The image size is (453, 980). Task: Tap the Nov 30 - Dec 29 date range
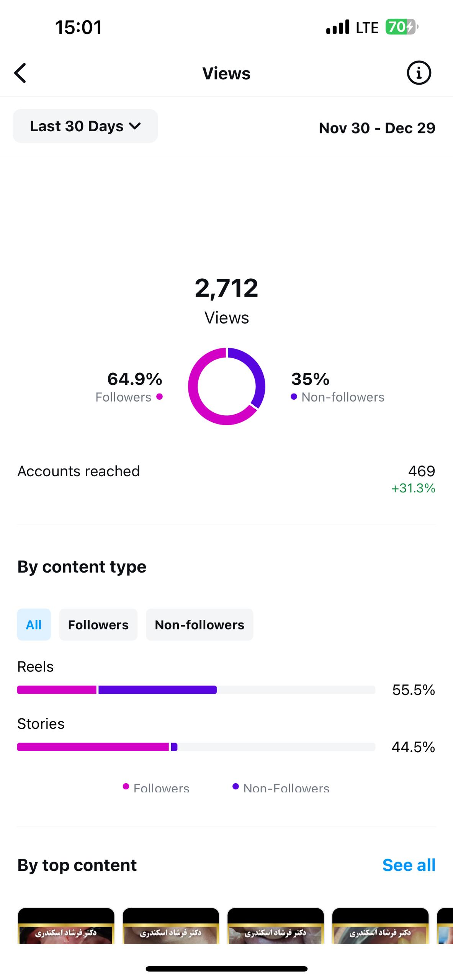click(x=377, y=128)
